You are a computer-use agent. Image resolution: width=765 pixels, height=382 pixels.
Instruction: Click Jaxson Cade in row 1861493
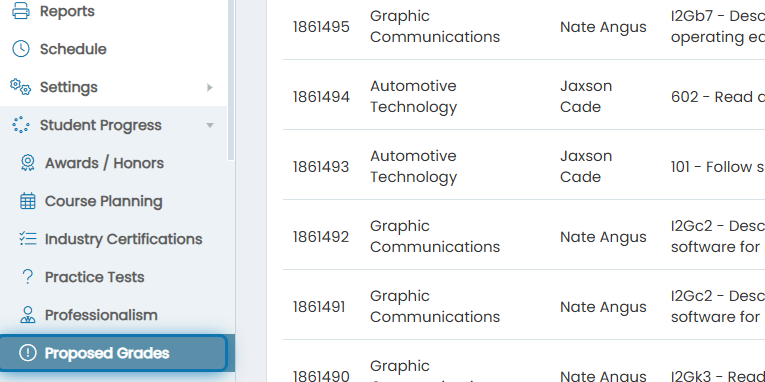586,166
